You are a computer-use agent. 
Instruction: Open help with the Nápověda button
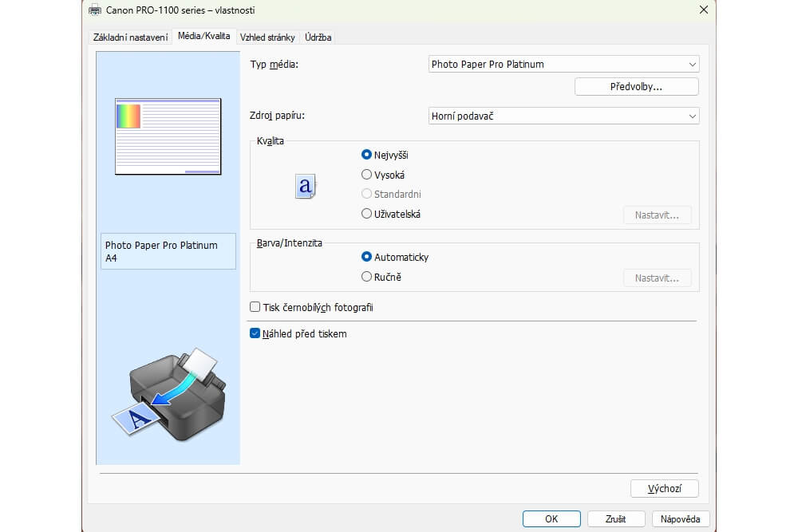pos(680,518)
